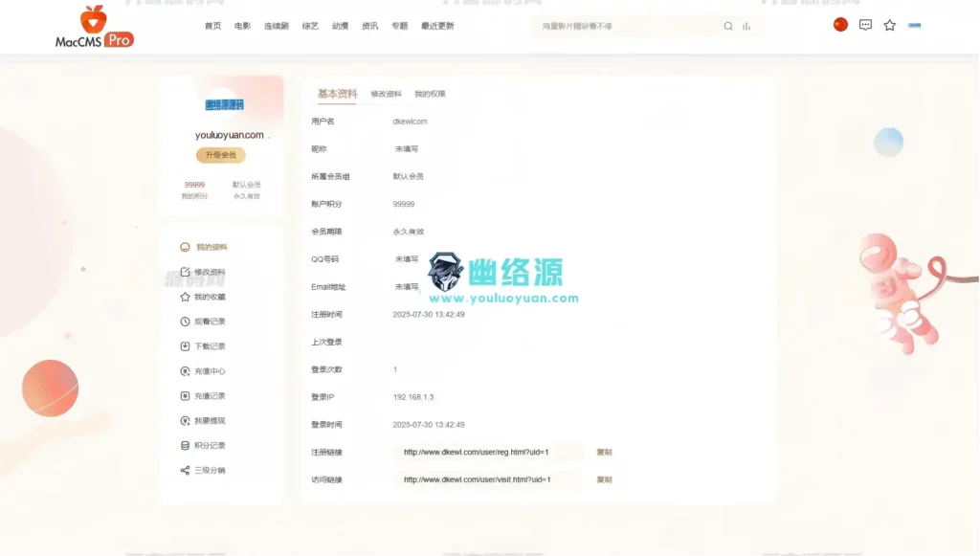Click the 注册链接 URL field
The width and height of the screenshot is (980, 556).
click(488, 452)
